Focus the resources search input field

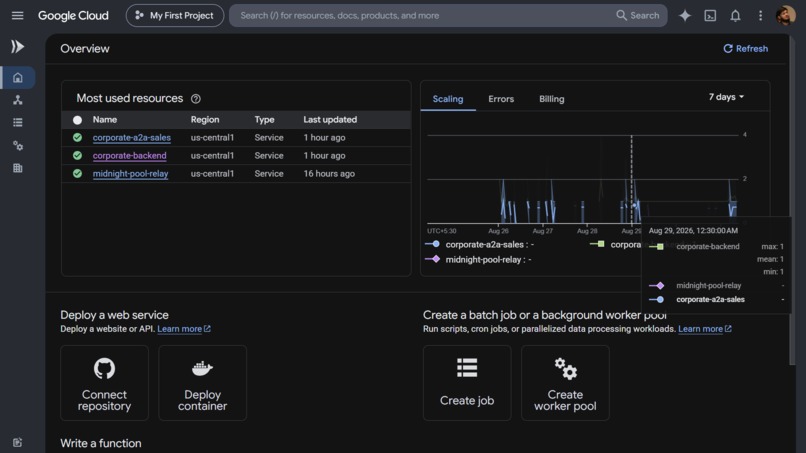(x=422, y=15)
